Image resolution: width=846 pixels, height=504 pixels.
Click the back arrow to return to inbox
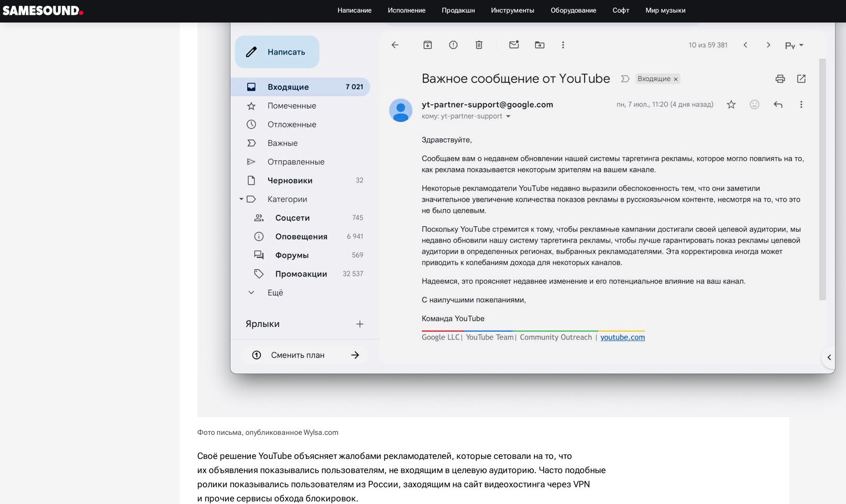coord(395,45)
